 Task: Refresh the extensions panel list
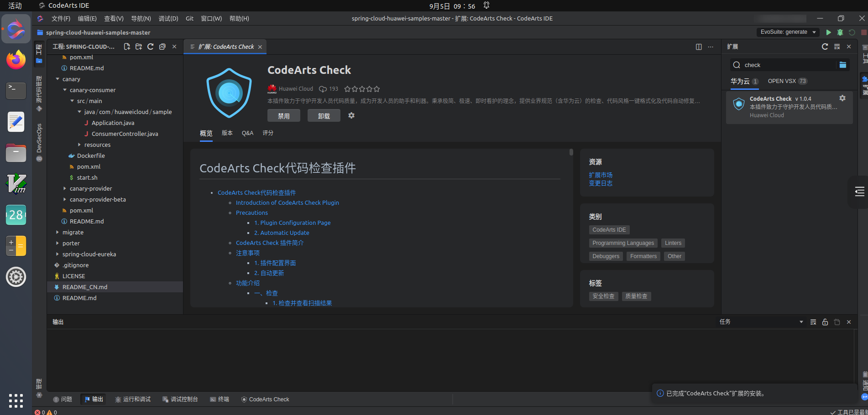click(825, 47)
